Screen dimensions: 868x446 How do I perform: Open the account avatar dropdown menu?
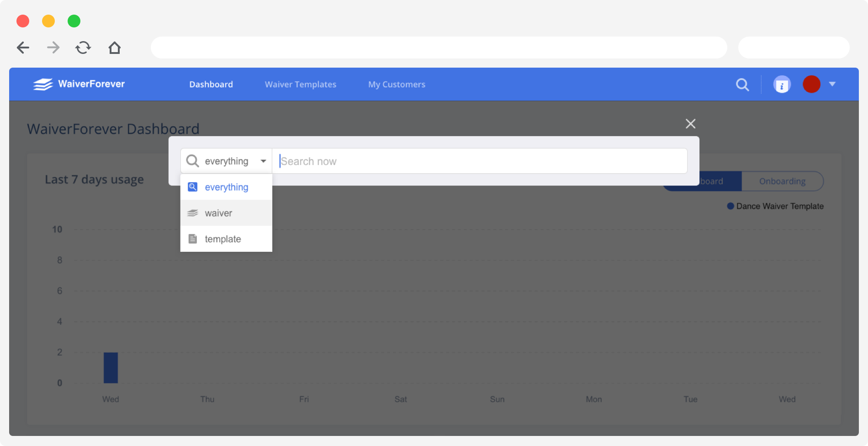(x=833, y=84)
